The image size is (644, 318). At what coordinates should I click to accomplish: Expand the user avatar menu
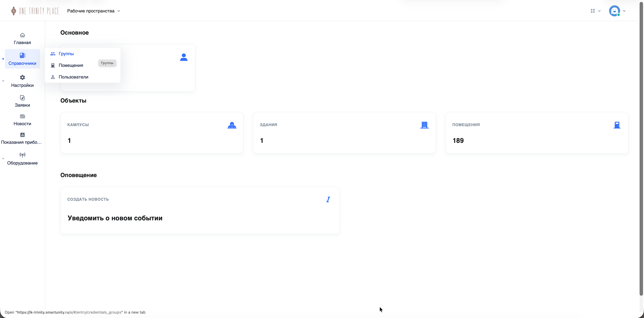point(617,11)
